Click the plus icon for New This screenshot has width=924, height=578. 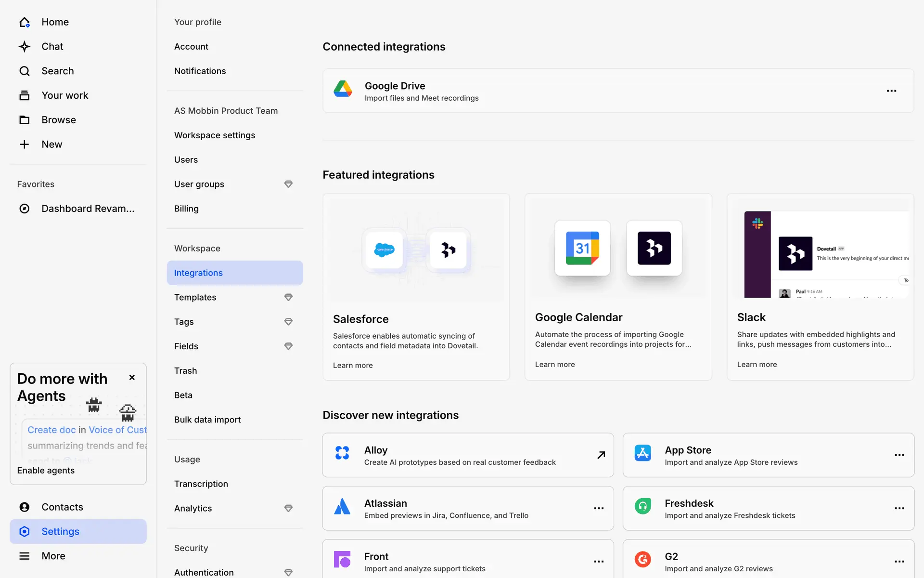[25, 144]
